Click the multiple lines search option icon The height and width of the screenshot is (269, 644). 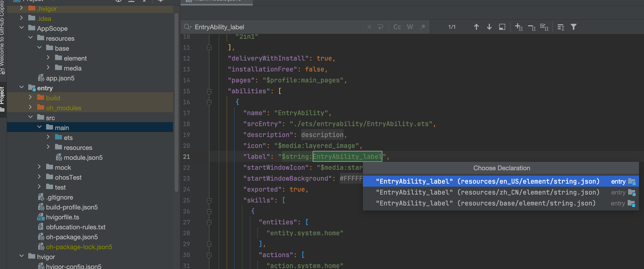[561, 27]
